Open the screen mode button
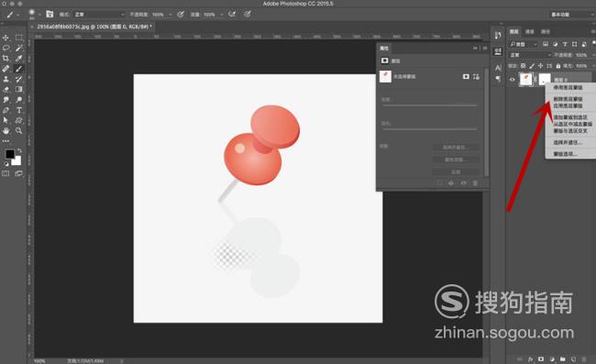 [x=18, y=173]
